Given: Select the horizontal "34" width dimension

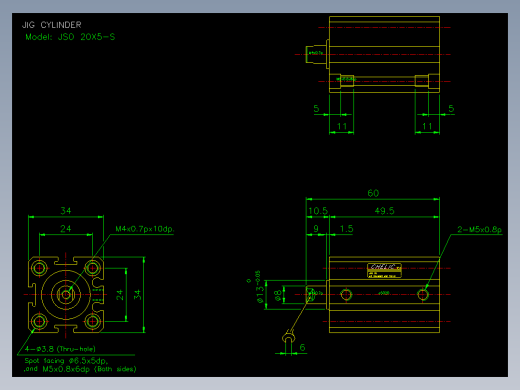Looking at the screenshot, I should [x=66, y=211].
